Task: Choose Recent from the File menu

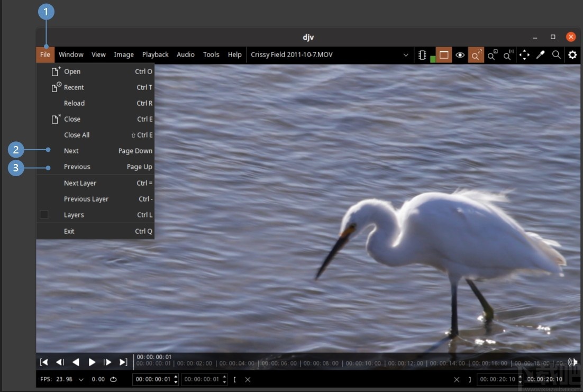Action: 74,87
